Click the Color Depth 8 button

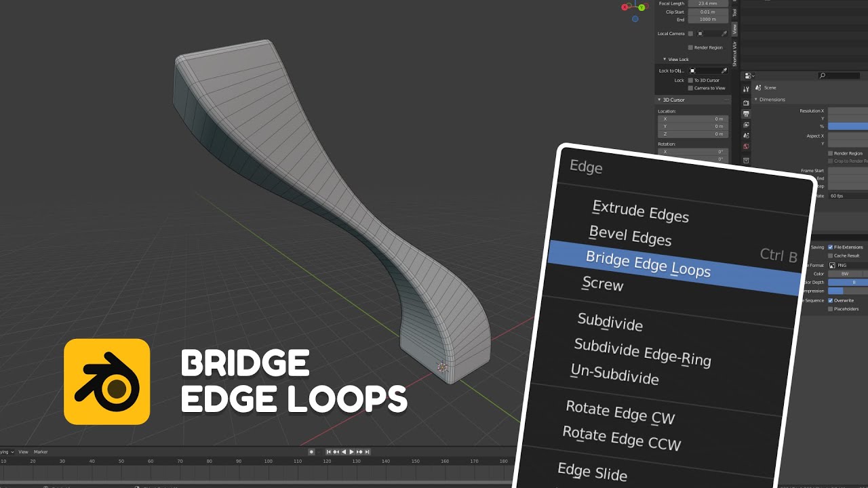pos(848,282)
